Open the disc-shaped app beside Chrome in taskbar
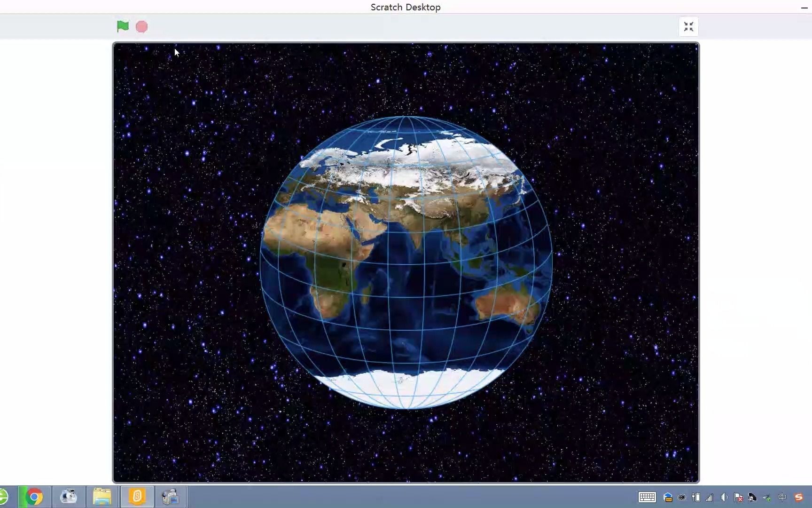The width and height of the screenshot is (812, 508). 69,497
